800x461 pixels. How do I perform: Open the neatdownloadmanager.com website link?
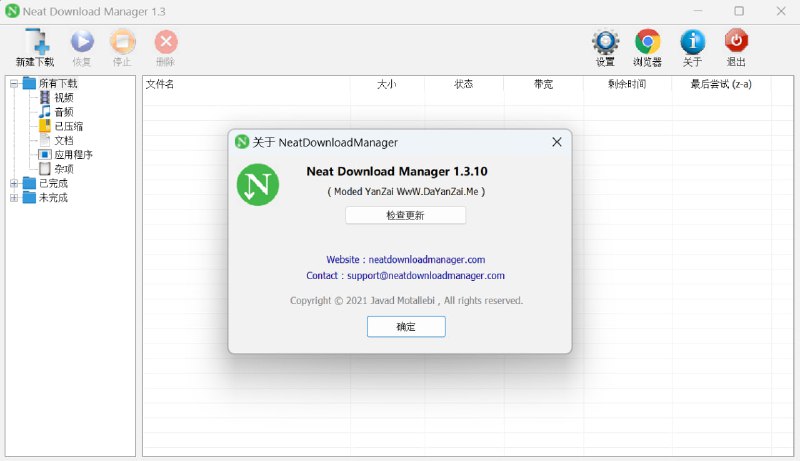[427, 260]
